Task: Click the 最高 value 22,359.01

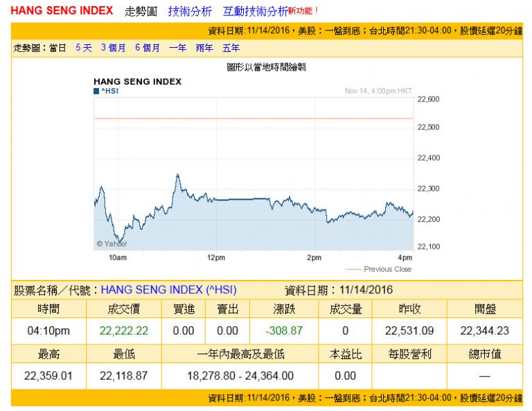Action: click(x=48, y=376)
